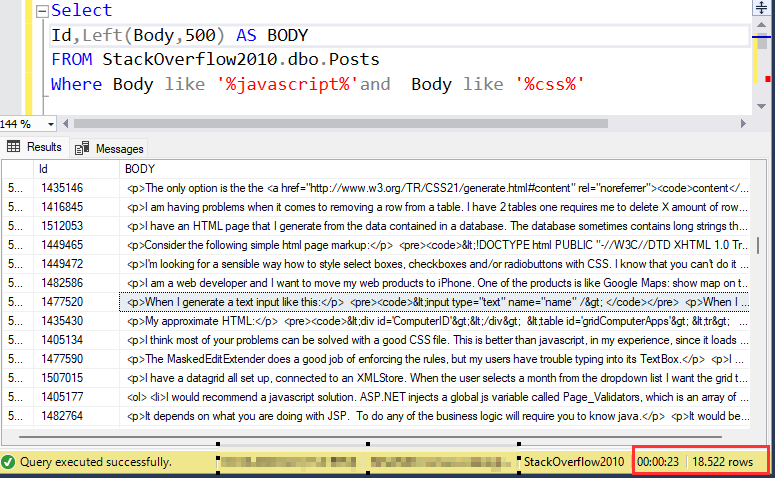The image size is (775, 478).
Task: Click the editor vertical scrollbar down arrow
Action: point(762,106)
